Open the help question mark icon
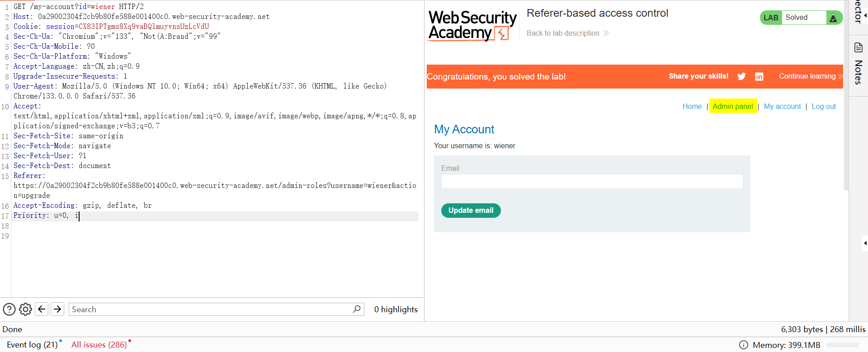 tap(9, 309)
